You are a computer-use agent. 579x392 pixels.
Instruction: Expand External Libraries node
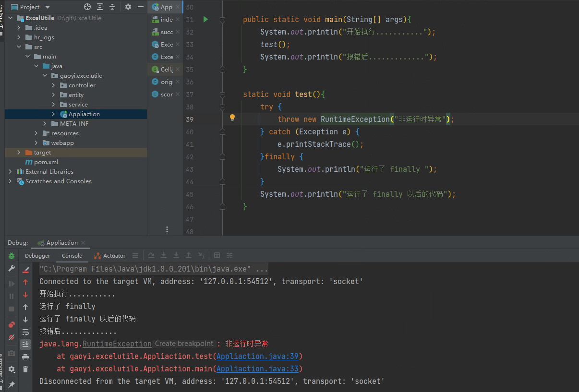click(11, 172)
